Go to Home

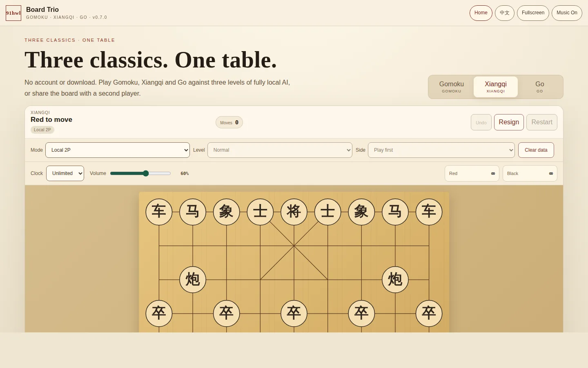(481, 13)
